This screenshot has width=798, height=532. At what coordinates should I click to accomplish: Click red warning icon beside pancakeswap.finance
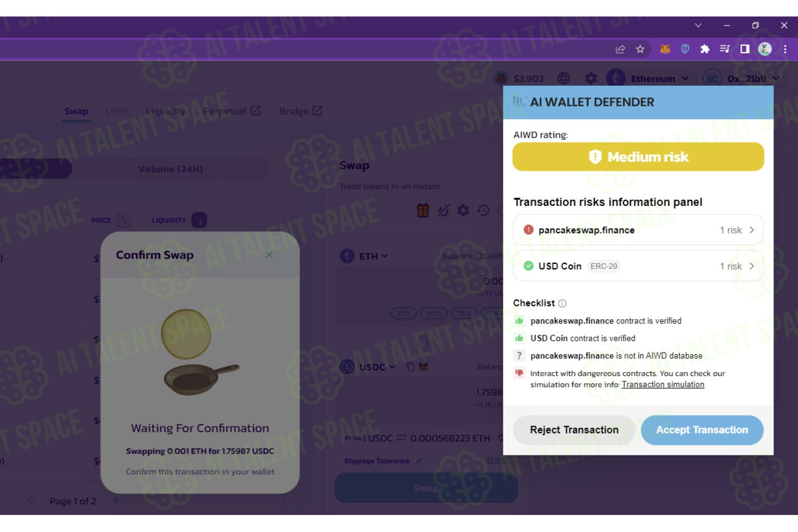[528, 230]
